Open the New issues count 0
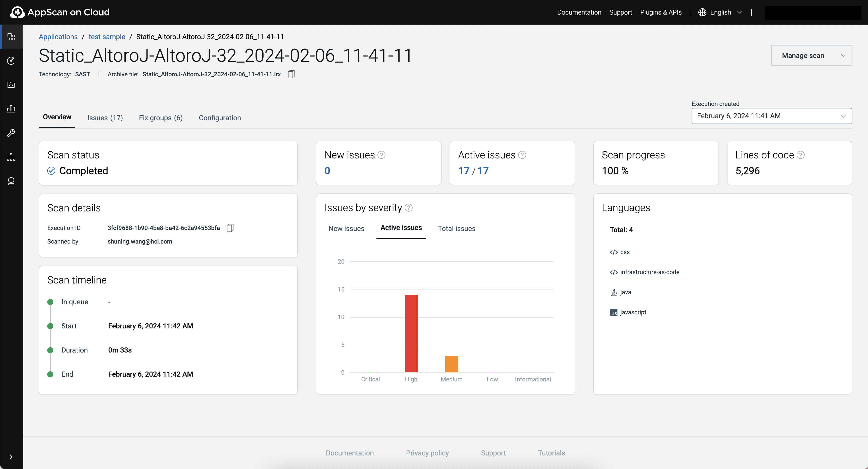This screenshot has height=469, width=868. coord(327,171)
